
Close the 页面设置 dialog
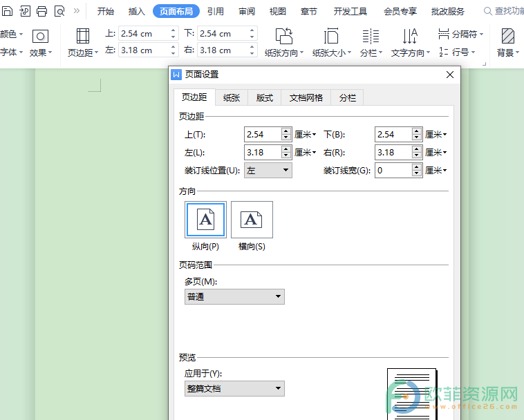(450, 75)
